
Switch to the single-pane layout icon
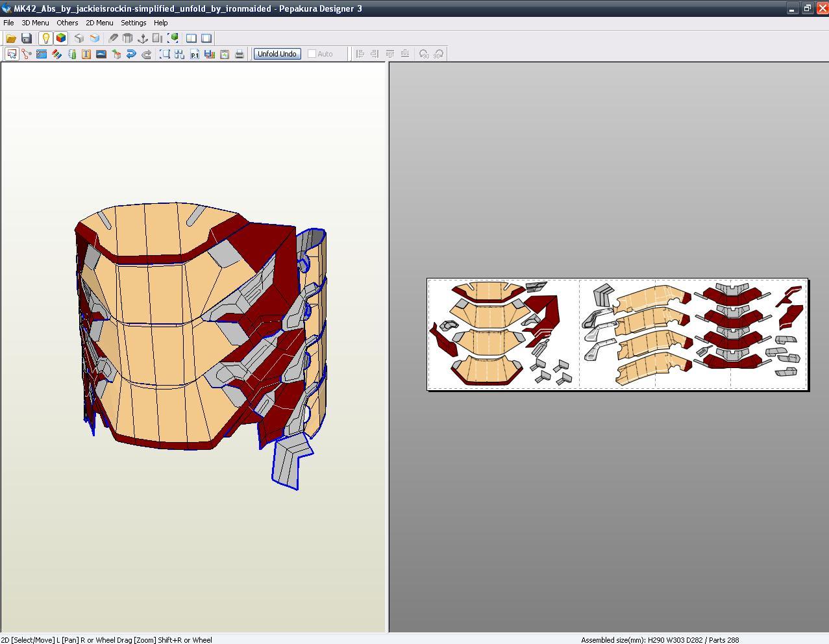point(206,38)
